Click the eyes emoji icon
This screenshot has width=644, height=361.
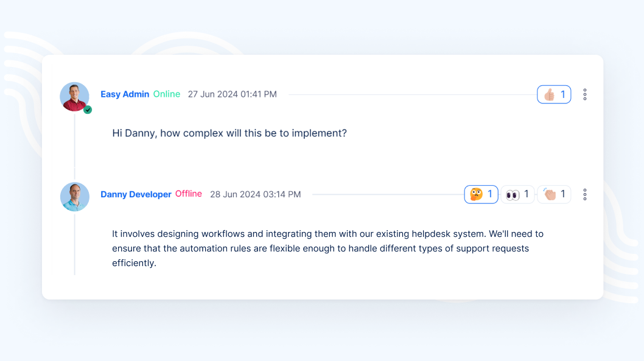point(513,195)
